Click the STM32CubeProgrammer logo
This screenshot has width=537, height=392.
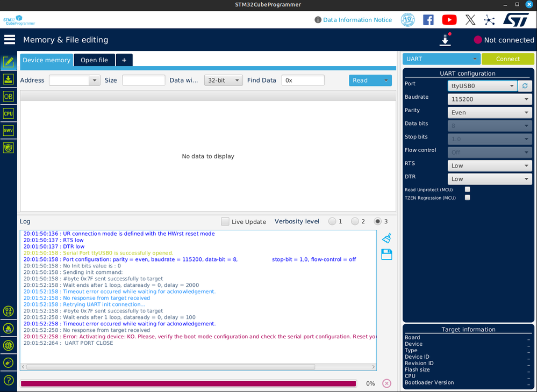(x=19, y=20)
